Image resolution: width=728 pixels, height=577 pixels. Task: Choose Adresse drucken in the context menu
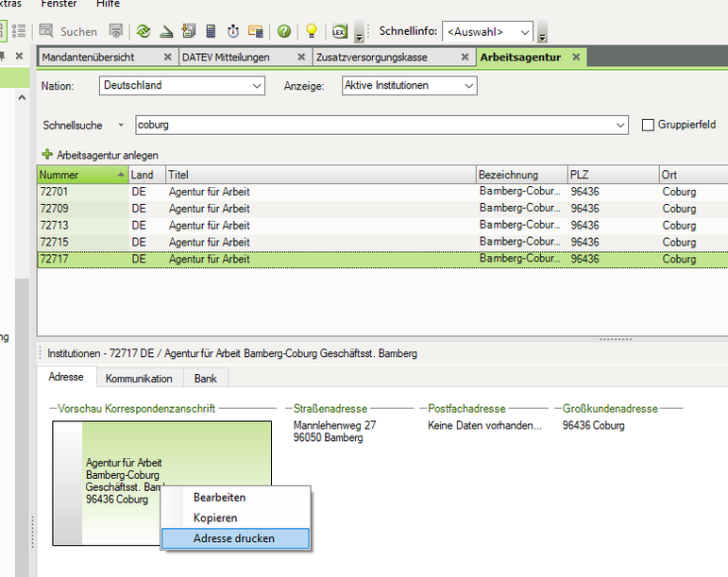click(x=235, y=538)
